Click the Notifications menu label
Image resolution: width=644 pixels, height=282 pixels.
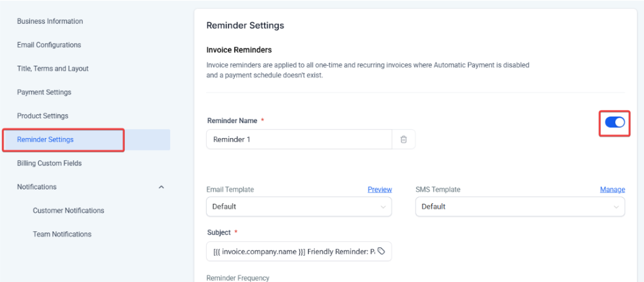[37, 187]
